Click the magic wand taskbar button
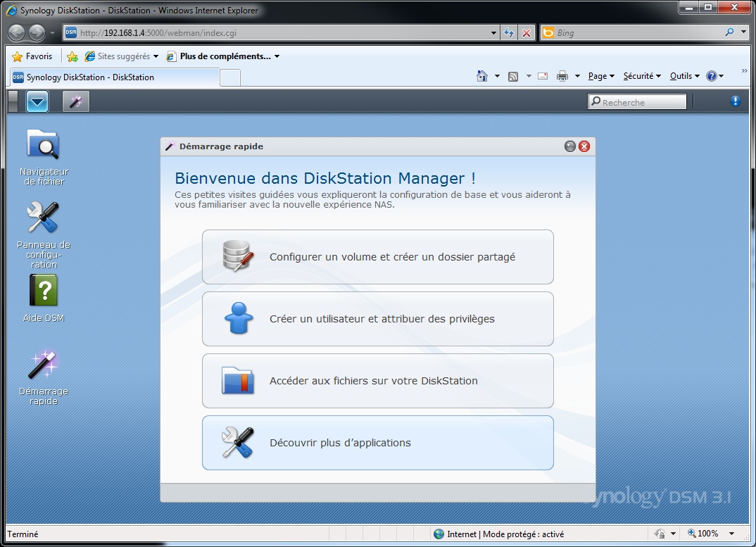 pos(76,101)
